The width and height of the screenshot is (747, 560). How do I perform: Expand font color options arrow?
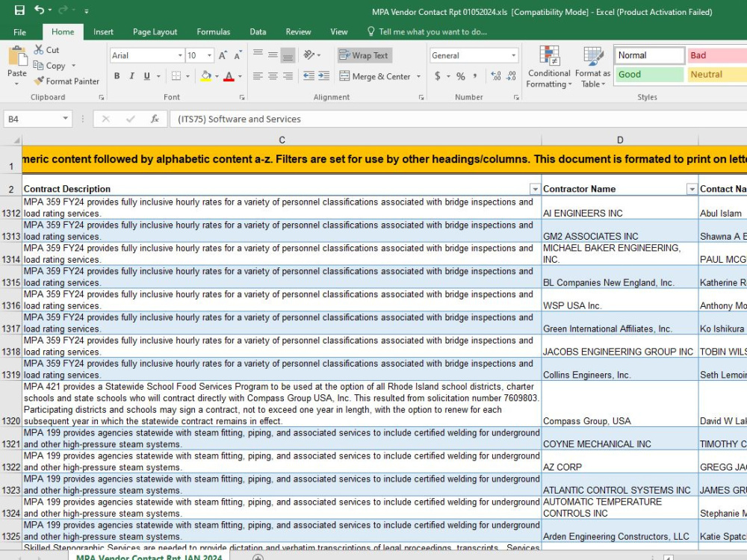pyautogui.click(x=240, y=76)
